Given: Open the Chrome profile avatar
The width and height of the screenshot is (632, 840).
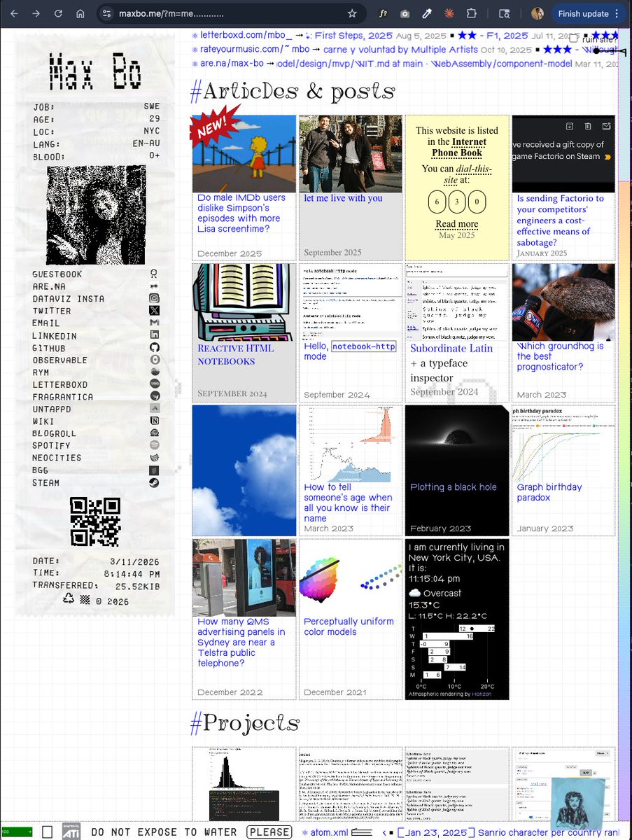Looking at the screenshot, I should pyautogui.click(x=538, y=13).
